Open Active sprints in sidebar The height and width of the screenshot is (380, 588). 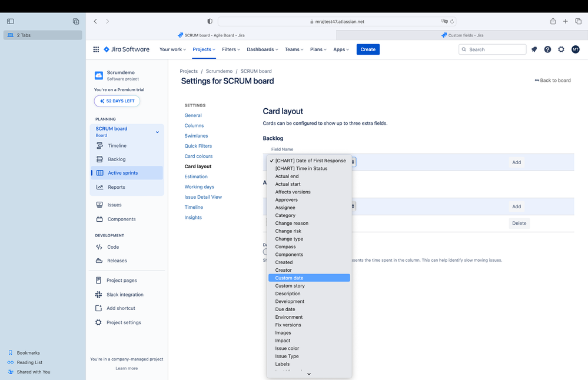(127, 173)
